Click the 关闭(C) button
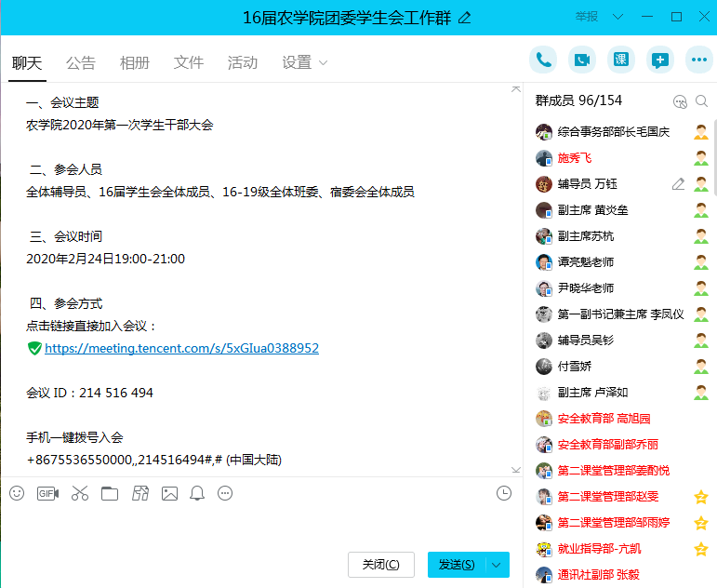This screenshot has width=717, height=588. click(380, 565)
